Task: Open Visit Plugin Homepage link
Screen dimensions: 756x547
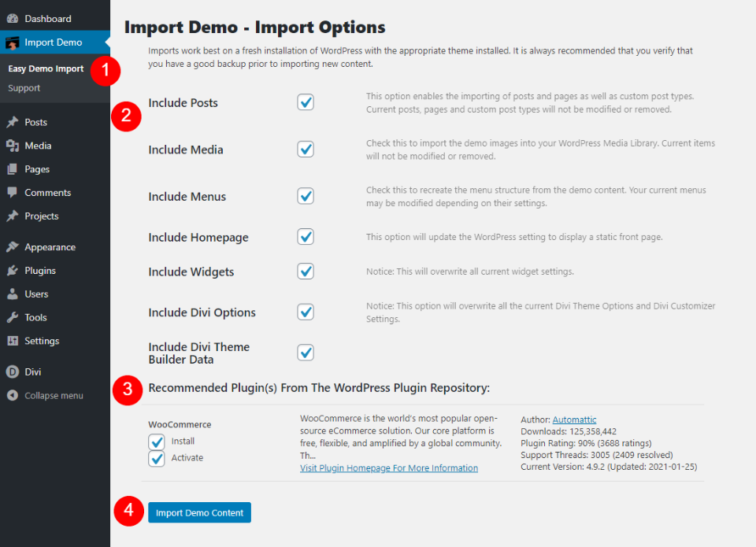Action: point(389,468)
